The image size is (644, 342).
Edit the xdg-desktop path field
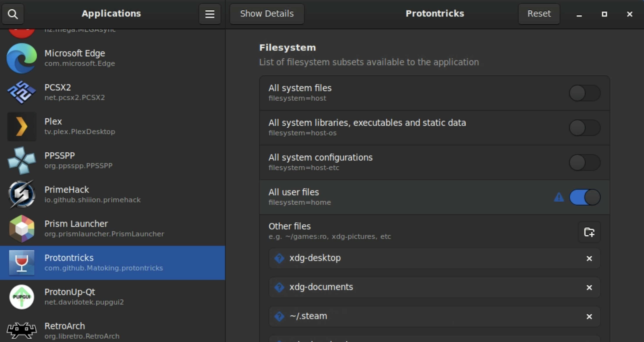click(434, 258)
